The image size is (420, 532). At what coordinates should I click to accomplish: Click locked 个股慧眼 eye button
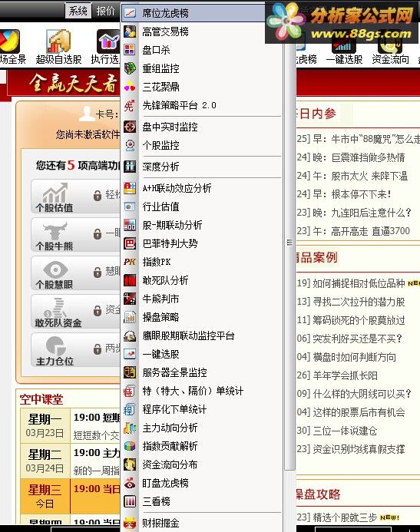pyautogui.click(x=76, y=273)
